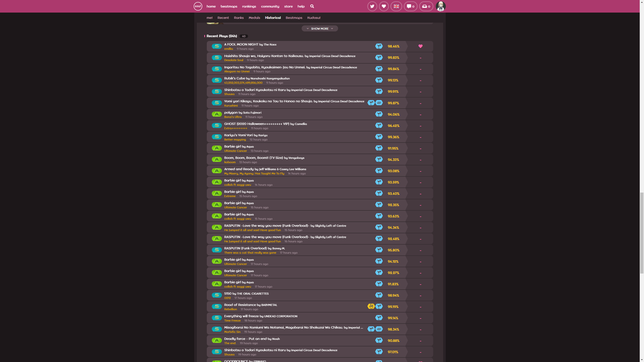Jump to the Medals section tab

254,18
